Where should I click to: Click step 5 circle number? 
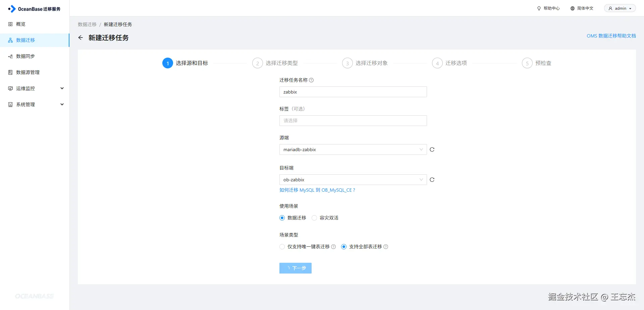tap(527, 63)
